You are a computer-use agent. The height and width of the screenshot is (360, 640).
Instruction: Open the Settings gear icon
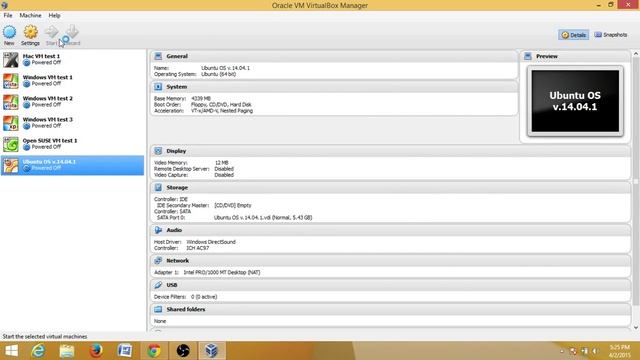click(x=30, y=32)
